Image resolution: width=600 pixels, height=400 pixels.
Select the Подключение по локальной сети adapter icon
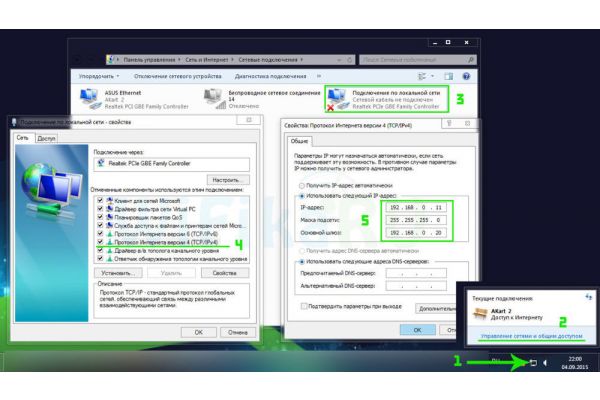click(338, 100)
